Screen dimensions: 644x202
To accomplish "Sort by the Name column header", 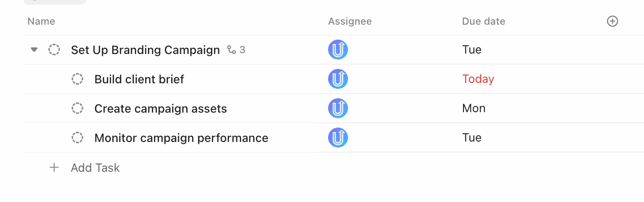I will 41,21.
